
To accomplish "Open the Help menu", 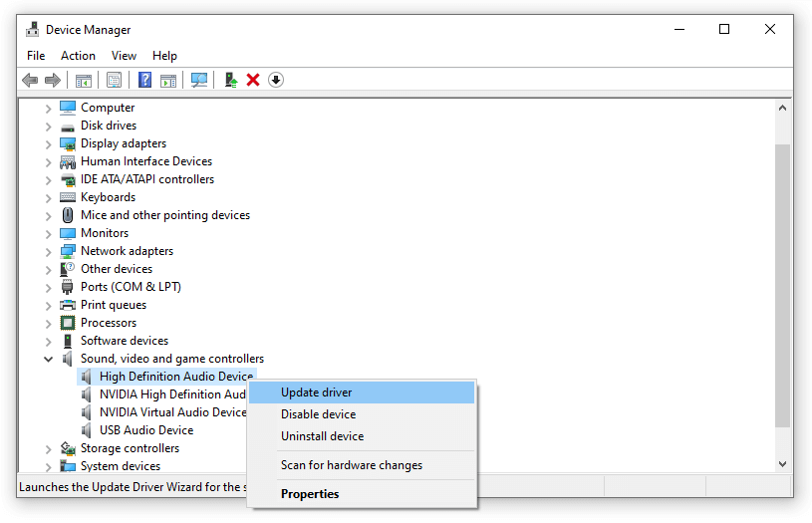I will pyautogui.click(x=164, y=56).
